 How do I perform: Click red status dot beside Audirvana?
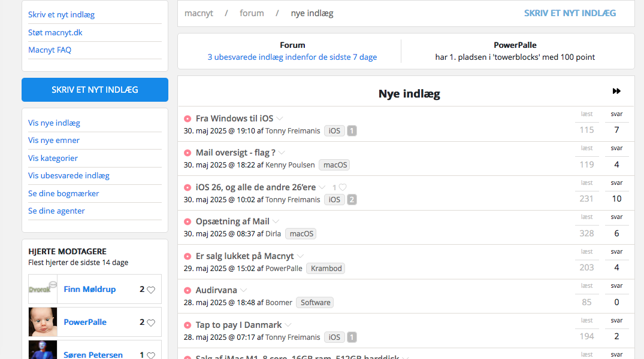(x=188, y=290)
